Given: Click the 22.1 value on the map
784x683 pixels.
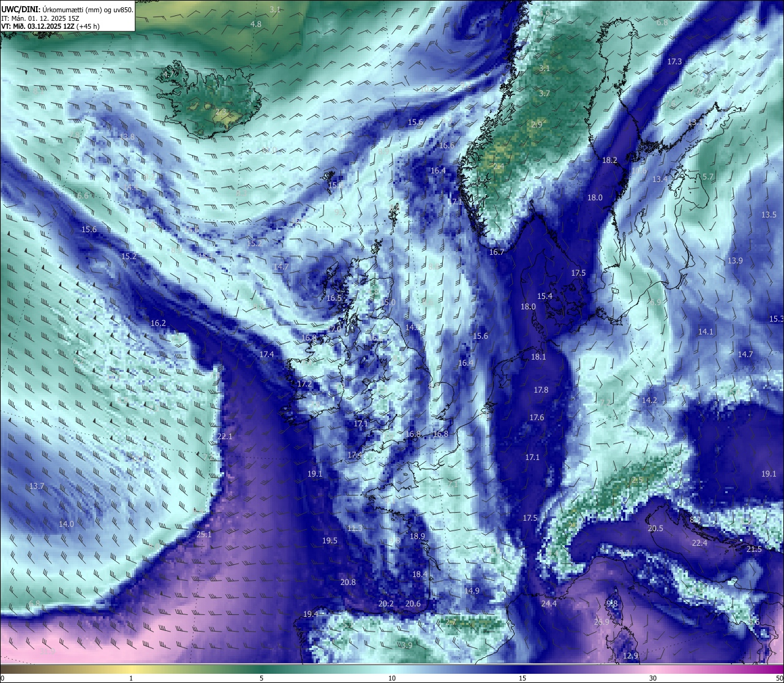Looking at the screenshot, I should click(x=225, y=436).
